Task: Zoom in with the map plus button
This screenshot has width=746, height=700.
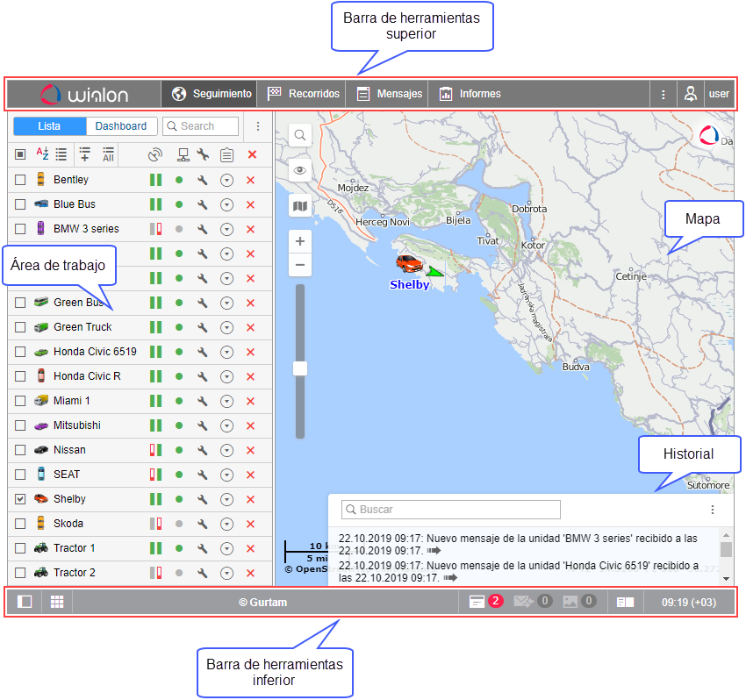Action: (x=300, y=241)
